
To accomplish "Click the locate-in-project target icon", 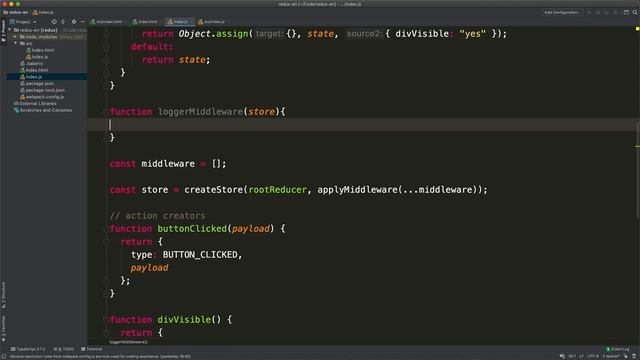I will (x=54, y=22).
